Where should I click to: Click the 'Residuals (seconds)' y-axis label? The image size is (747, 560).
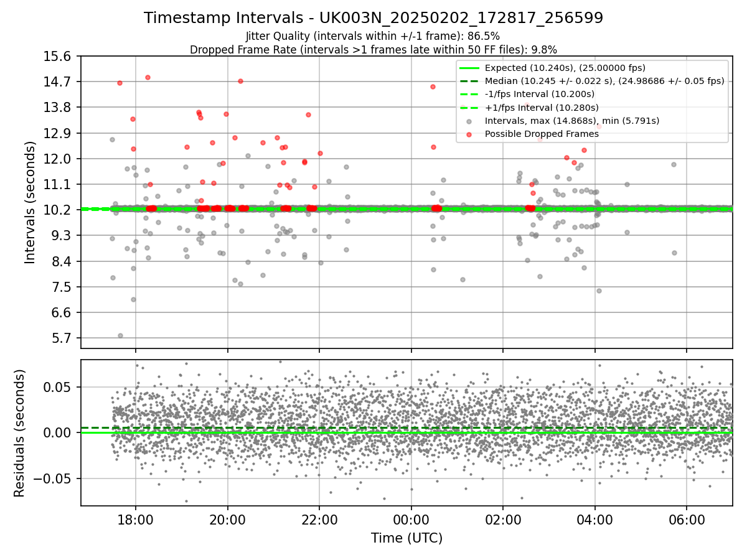coord(19,433)
